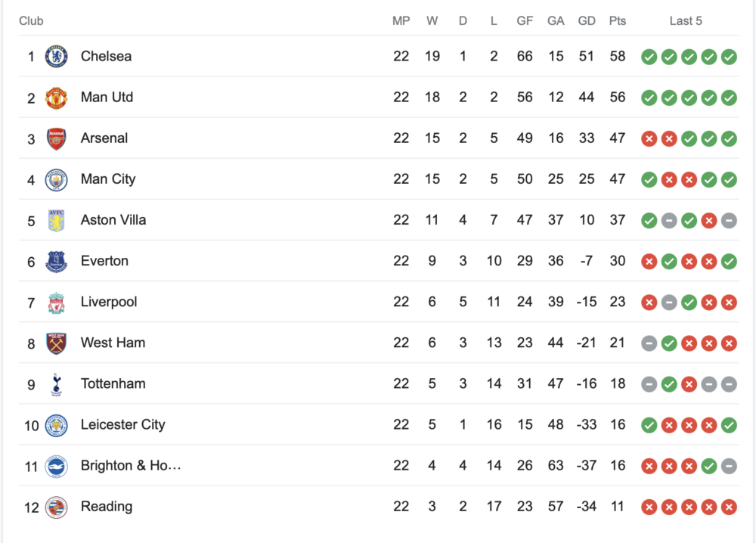This screenshot has height=543, width=756.
Task: Click Aston Villa's last draw indicator
Action: pyautogui.click(x=729, y=220)
